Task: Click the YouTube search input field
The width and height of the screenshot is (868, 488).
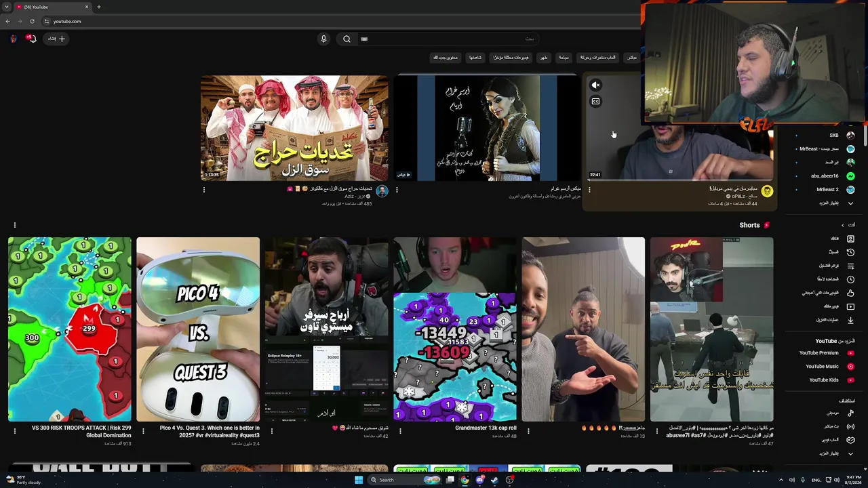Action: pyautogui.click(x=448, y=39)
